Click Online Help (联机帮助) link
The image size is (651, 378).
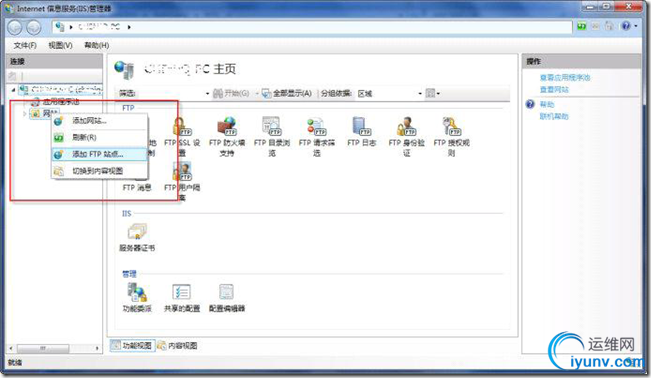click(554, 116)
